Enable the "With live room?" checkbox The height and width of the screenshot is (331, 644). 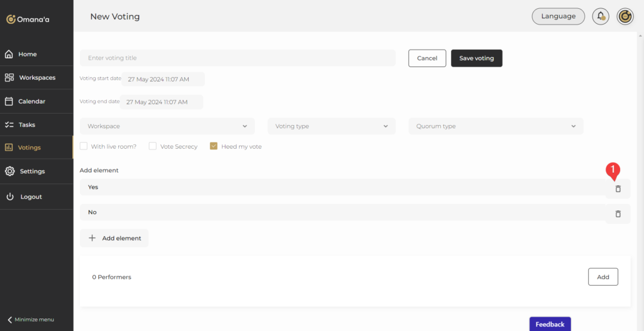(84, 146)
